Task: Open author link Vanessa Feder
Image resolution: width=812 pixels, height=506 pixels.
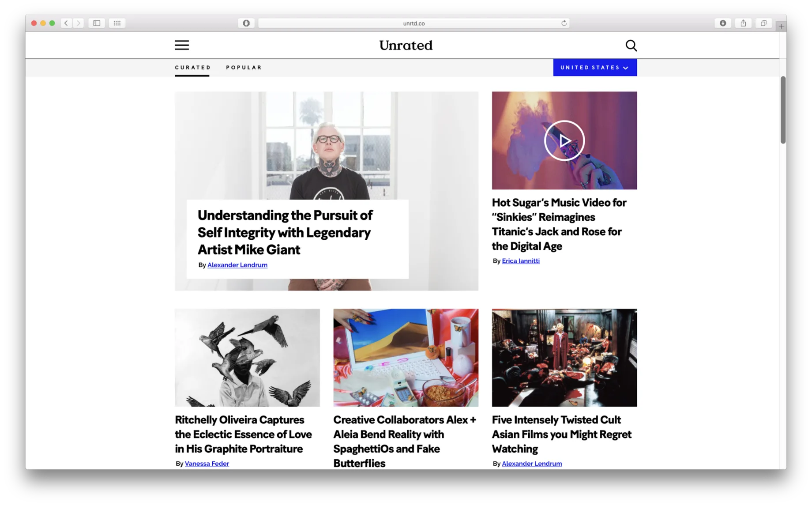Action: (x=207, y=464)
